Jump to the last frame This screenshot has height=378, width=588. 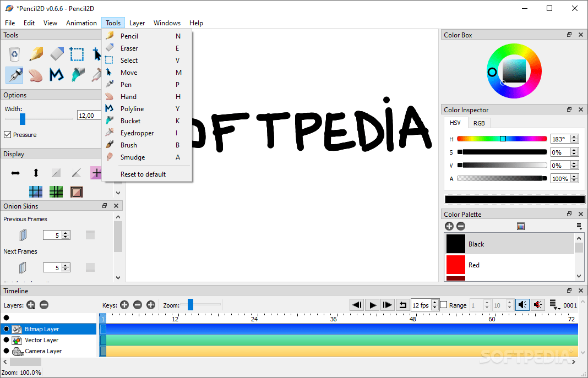pyautogui.click(x=388, y=305)
